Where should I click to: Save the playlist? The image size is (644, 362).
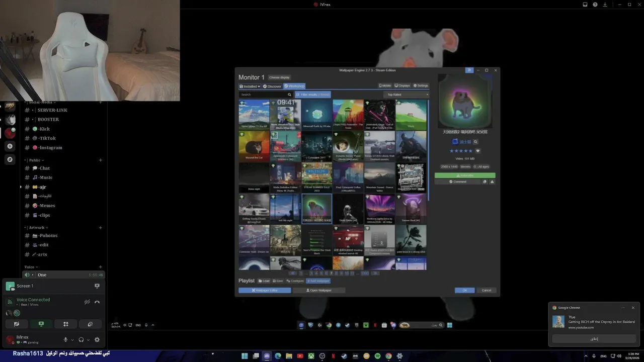tap(278, 281)
